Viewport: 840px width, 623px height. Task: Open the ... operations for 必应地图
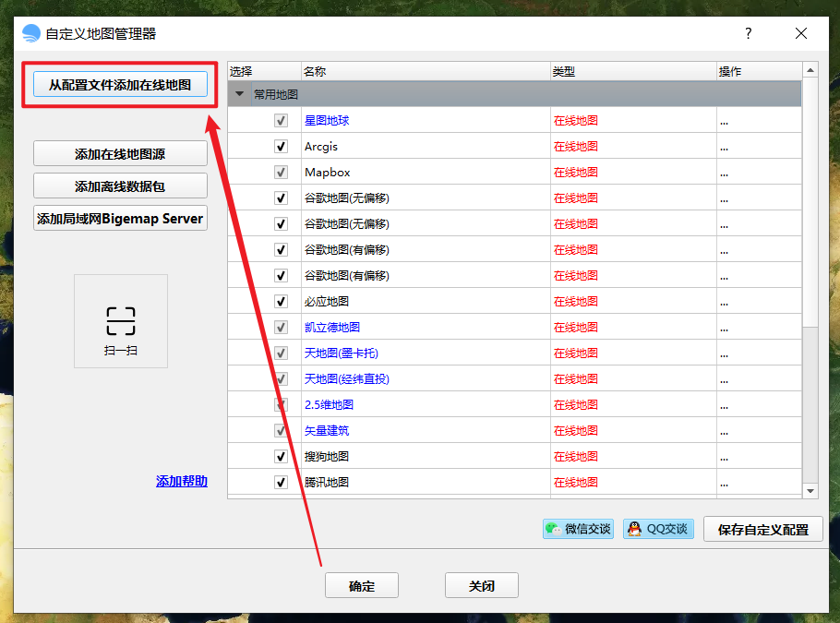(725, 302)
